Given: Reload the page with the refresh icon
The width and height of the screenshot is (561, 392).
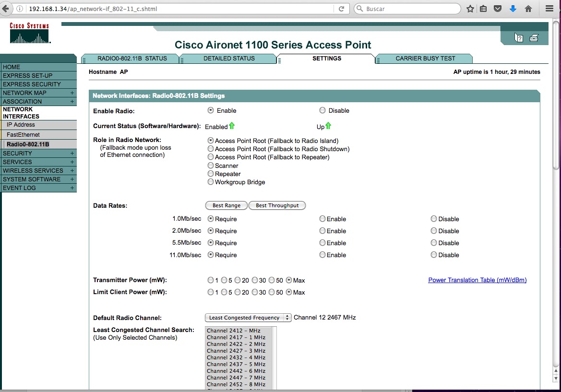Looking at the screenshot, I should coord(341,8).
